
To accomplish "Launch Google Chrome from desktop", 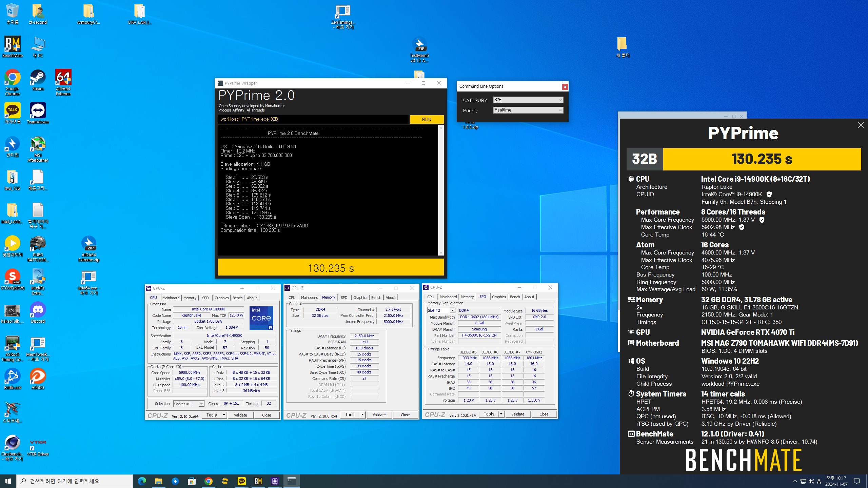I will [13, 82].
